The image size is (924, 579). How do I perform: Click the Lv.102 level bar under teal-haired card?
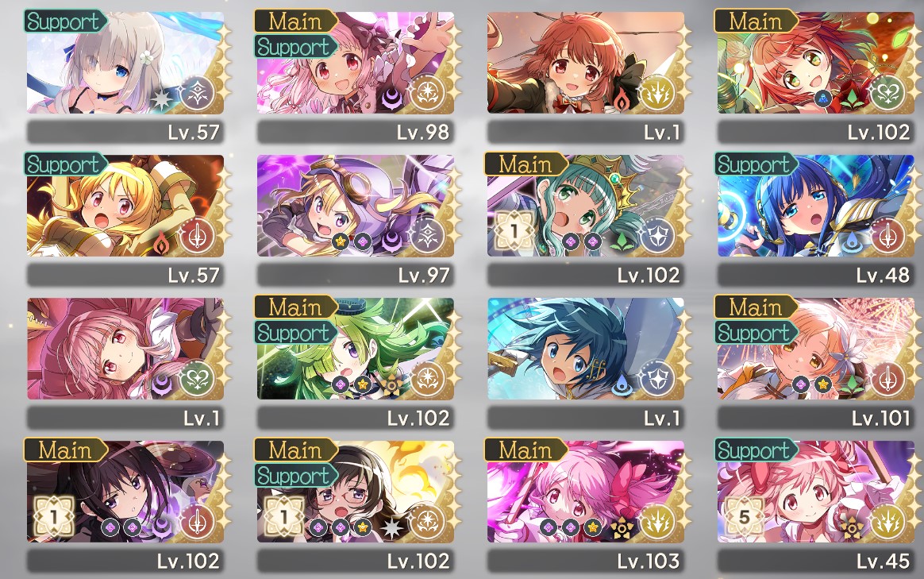pos(586,275)
